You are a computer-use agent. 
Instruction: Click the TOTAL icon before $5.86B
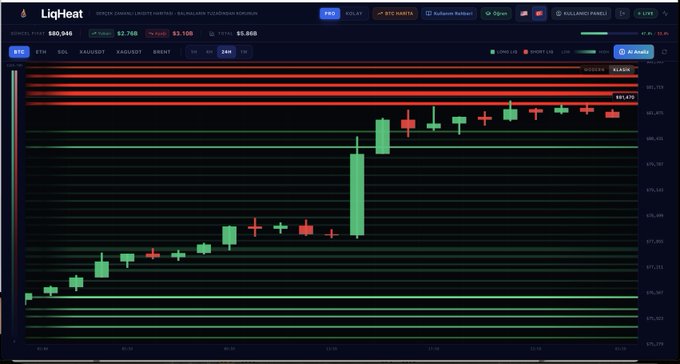212,33
